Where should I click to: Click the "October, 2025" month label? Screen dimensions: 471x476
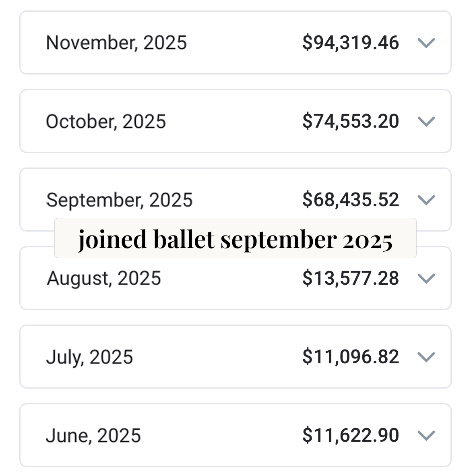(106, 121)
